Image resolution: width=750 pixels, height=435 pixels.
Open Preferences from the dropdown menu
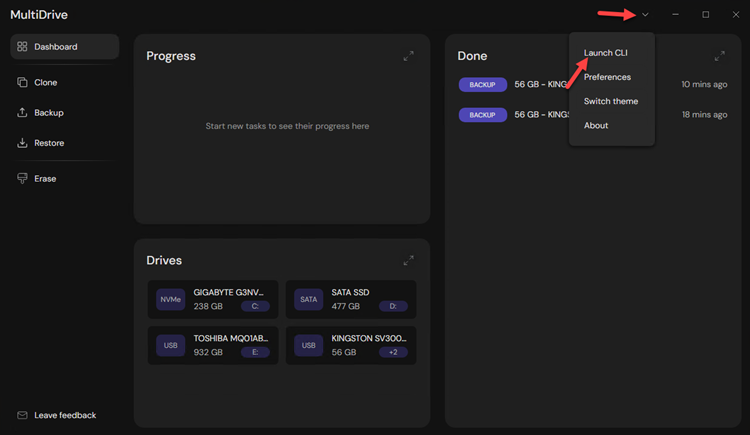(607, 77)
